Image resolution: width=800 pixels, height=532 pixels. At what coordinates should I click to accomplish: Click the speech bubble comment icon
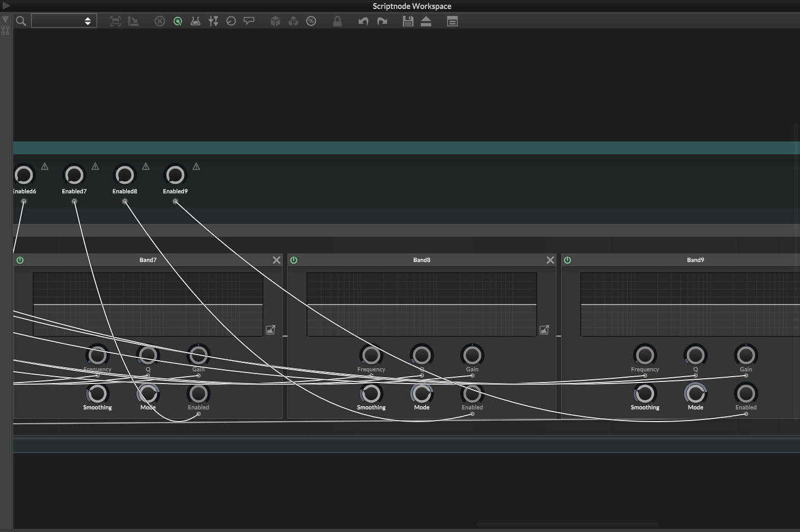pos(249,21)
